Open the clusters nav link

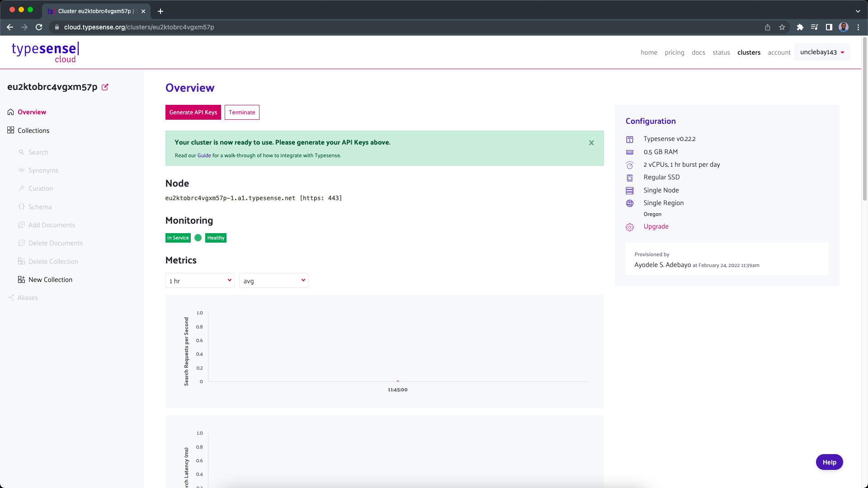click(749, 52)
